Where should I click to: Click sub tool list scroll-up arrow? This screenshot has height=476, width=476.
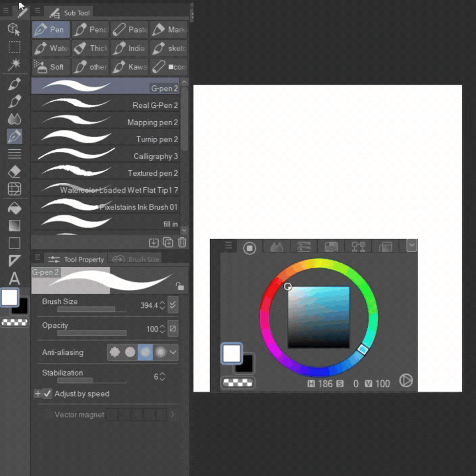coord(184,82)
